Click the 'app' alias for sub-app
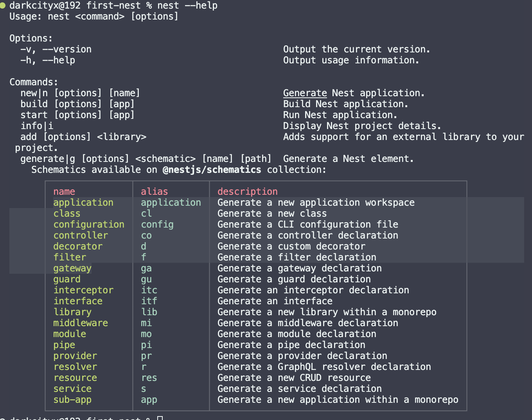Viewport: 532px width, 420px height. [149, 400]
